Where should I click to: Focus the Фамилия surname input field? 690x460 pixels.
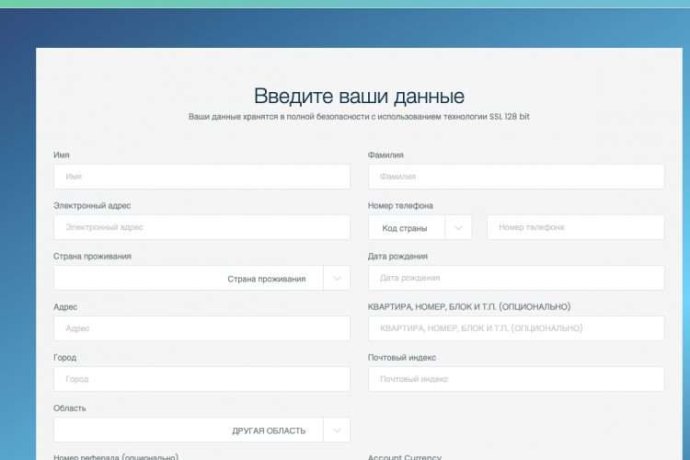click(516, 177)
